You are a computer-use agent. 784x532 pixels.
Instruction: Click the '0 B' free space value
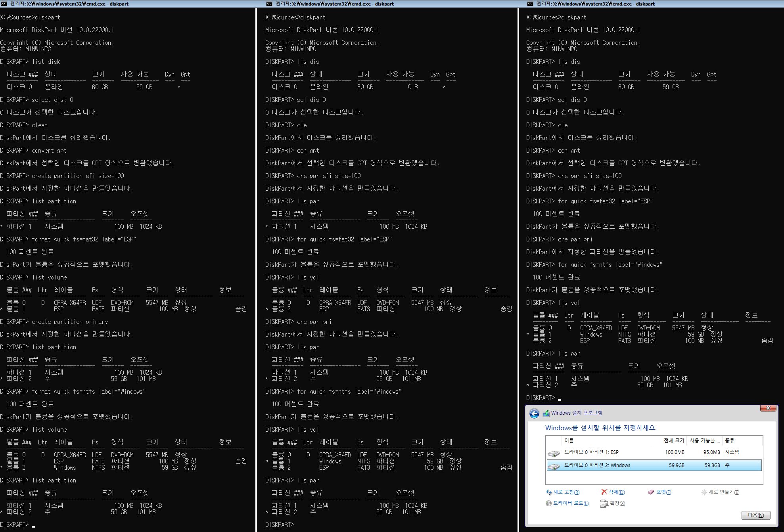[x=413, y=87]
